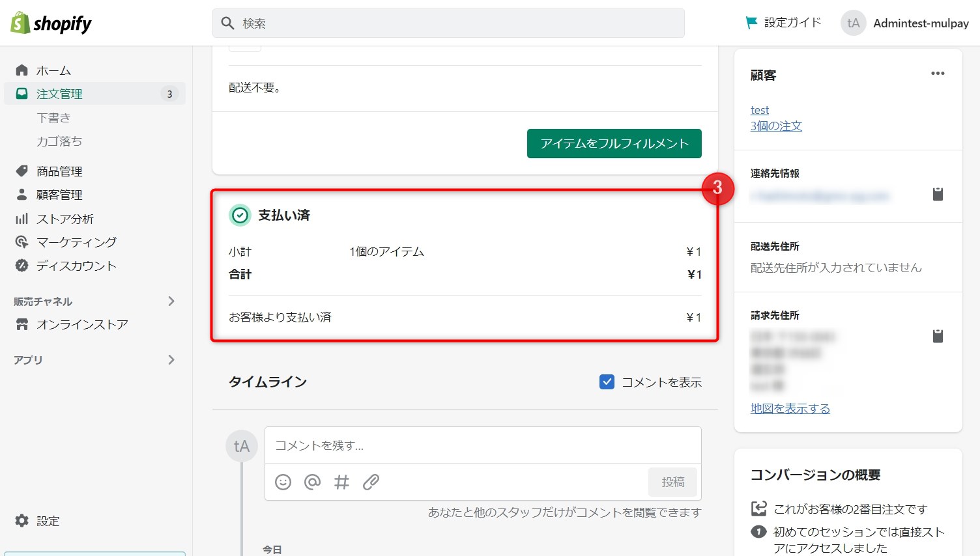Open the more actions menu on the 顧客 card
The height and width of the screenshot is (556, 980).
click(937, 74)
